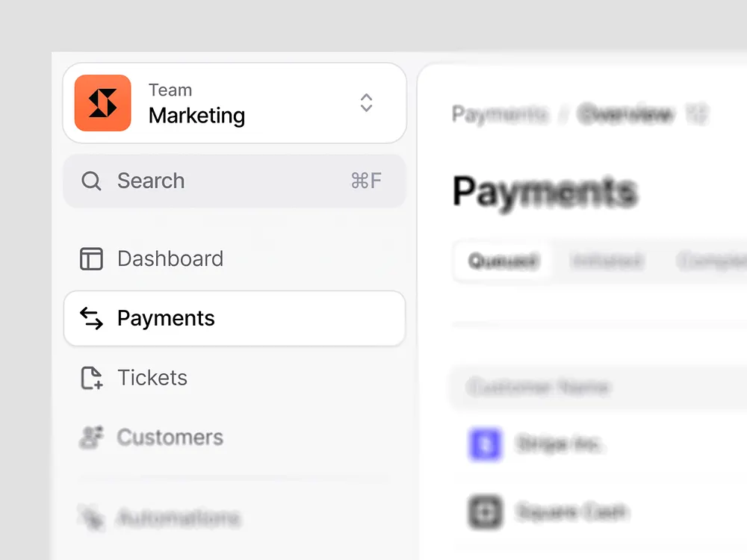Click the Automations icon

click(91, 517)
